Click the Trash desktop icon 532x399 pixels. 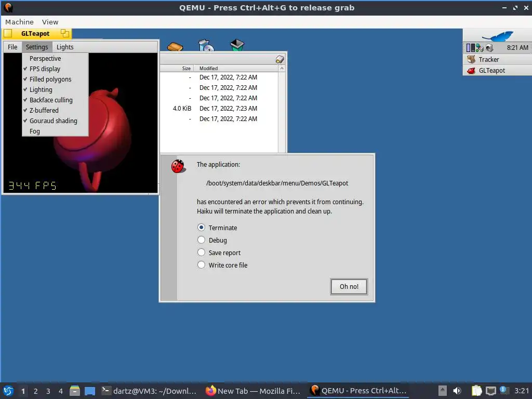tap(237, 45)
